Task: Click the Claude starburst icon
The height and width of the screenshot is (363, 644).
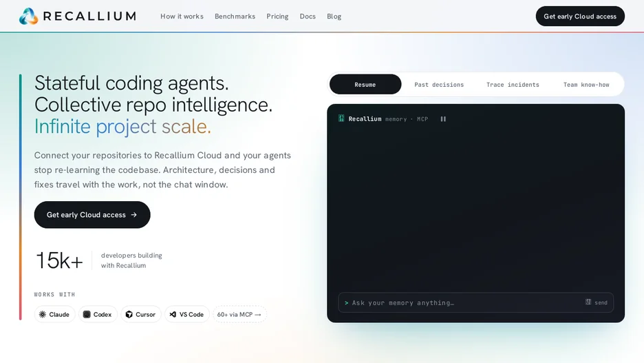Action: point(42,314)
